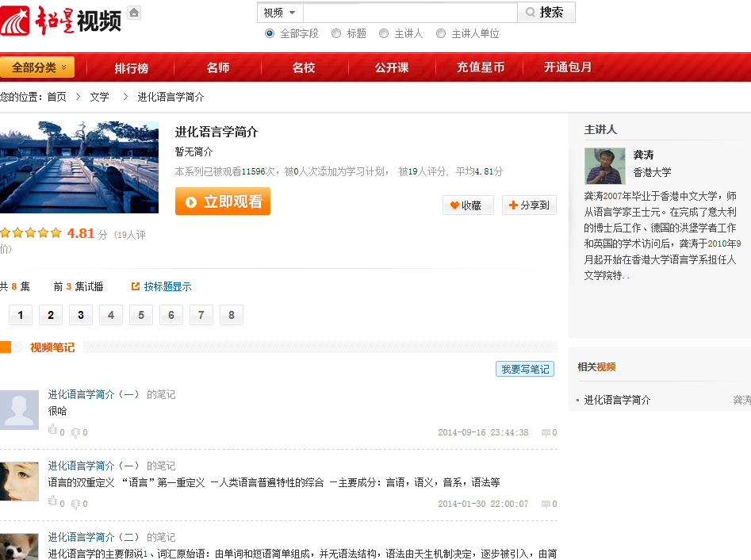Open the 视频 search type dropdown
Viewport: 751px width, 560px height.
coord(280,13)
